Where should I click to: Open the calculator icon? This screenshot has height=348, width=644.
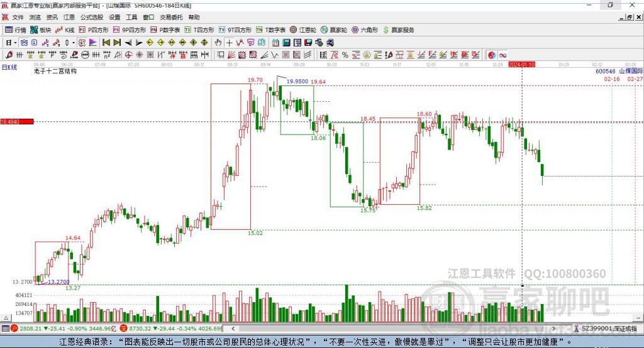pyautogui.click(x=287, y=43)
